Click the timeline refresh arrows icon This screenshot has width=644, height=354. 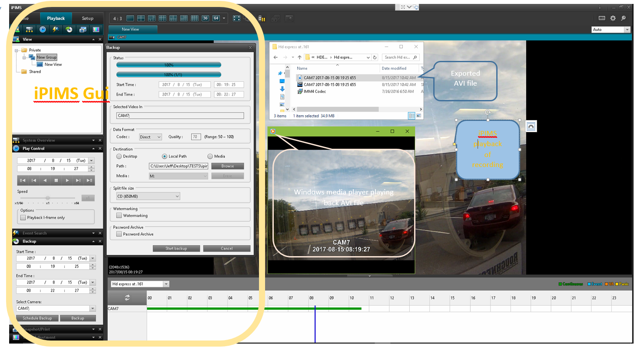(127, 298)
